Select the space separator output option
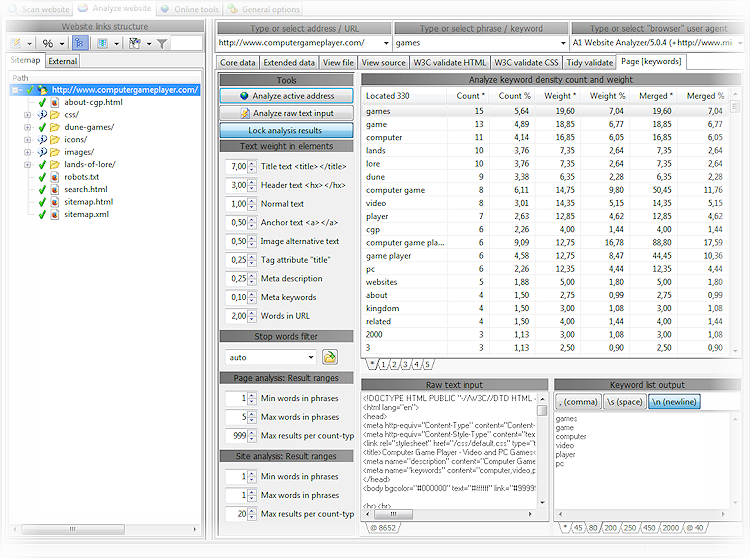 coord(625,402)
